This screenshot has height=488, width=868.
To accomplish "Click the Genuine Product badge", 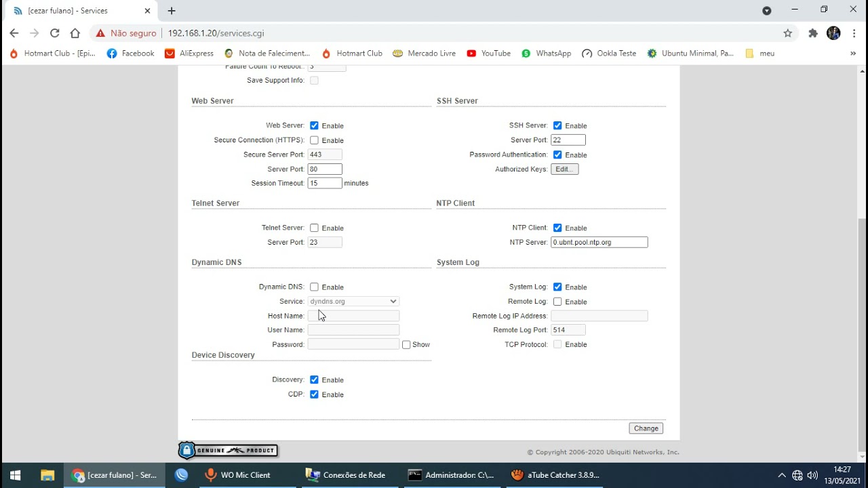I will (x=229, y=450).
